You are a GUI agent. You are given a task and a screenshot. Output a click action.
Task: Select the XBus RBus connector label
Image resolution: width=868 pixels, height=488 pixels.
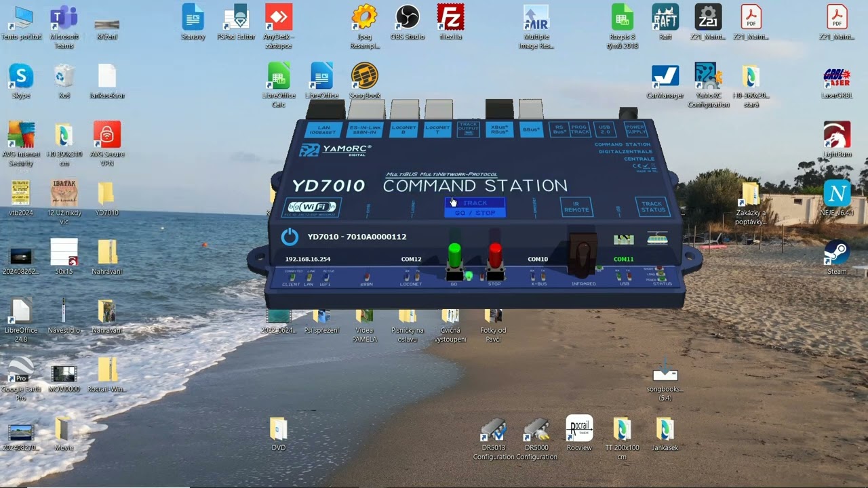[x=499, y=130]
